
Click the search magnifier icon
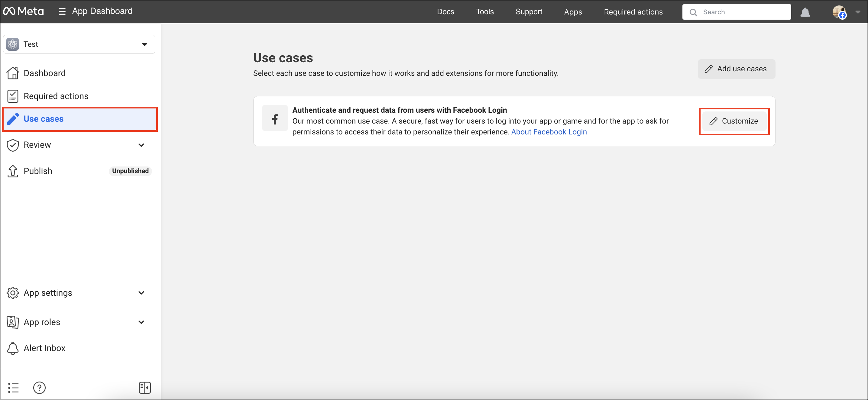point(693,12)
